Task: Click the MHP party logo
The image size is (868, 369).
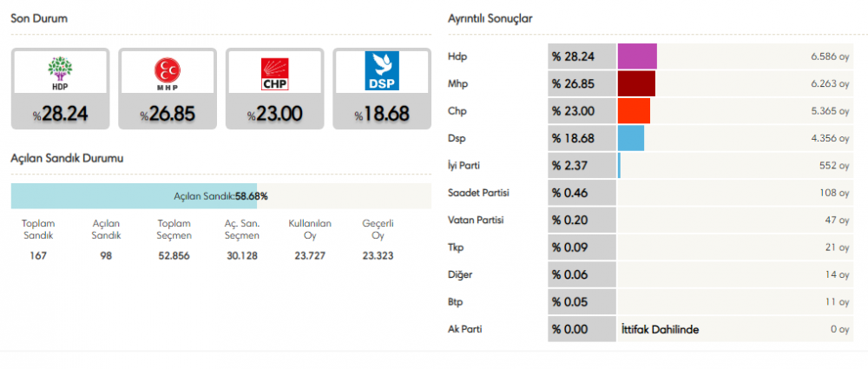Action: tap(168, 72)
